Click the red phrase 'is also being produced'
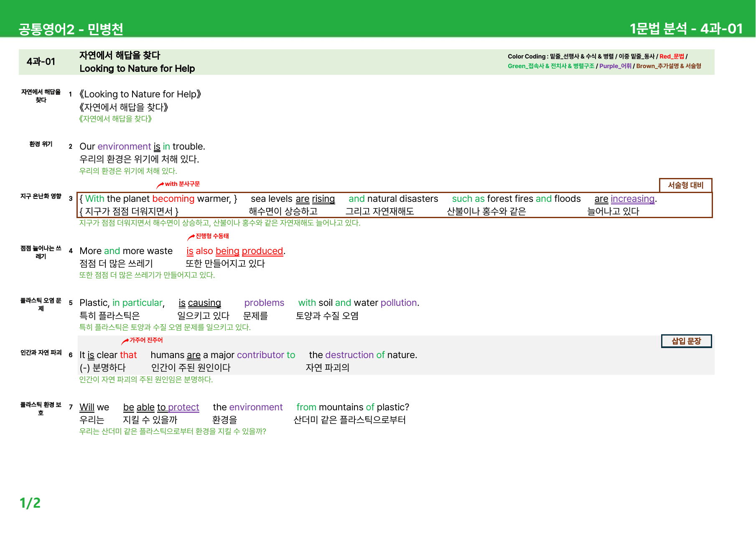The width and height of the screenshot is (756, 534). [x=235, y=251]
